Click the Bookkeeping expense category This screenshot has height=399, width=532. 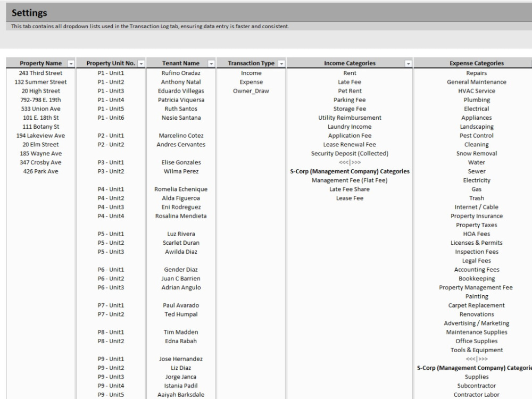coord(476,279)
